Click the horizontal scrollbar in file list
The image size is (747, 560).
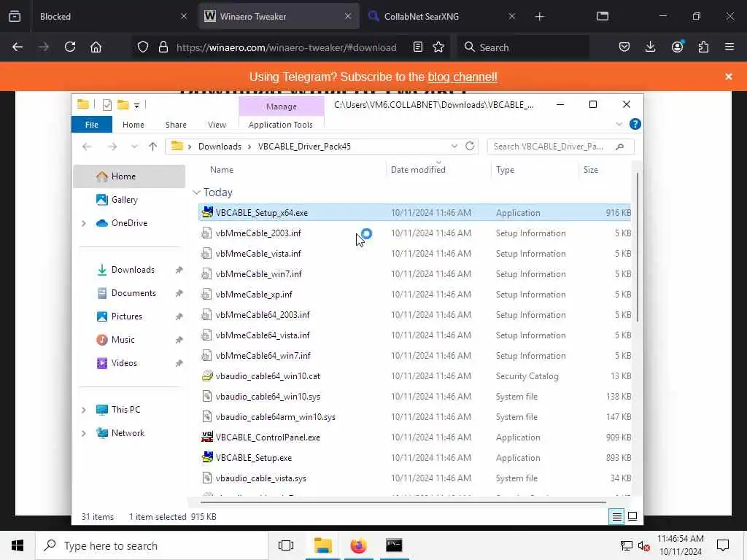[x=403, y=502]
